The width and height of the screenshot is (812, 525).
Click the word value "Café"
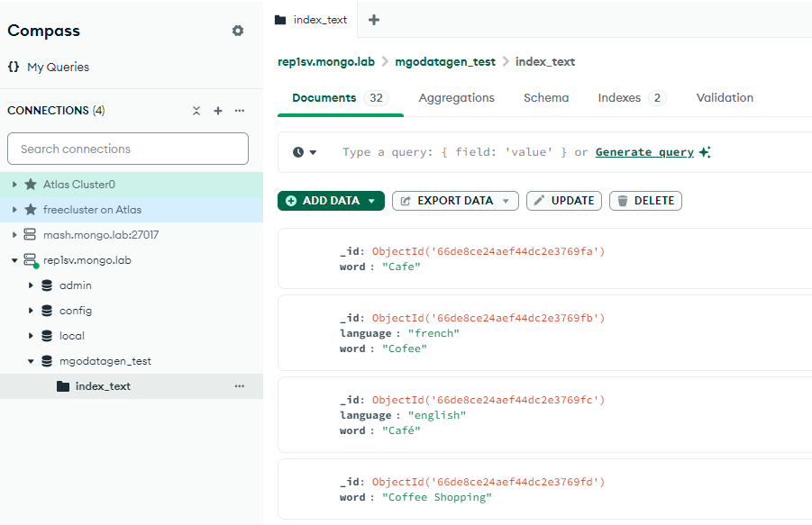tap(401, 430)
